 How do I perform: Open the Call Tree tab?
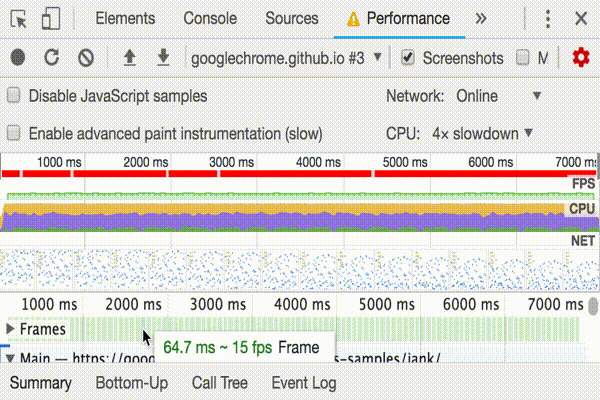point(220,383)
